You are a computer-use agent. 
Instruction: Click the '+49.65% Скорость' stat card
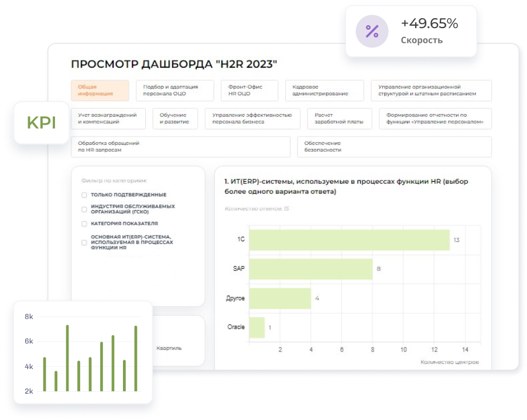tap(410, 31)
